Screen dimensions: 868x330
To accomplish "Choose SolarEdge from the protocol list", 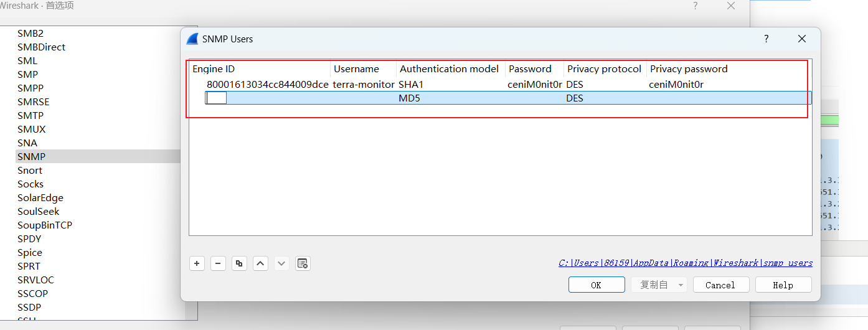I will click(x=40, y=197).
